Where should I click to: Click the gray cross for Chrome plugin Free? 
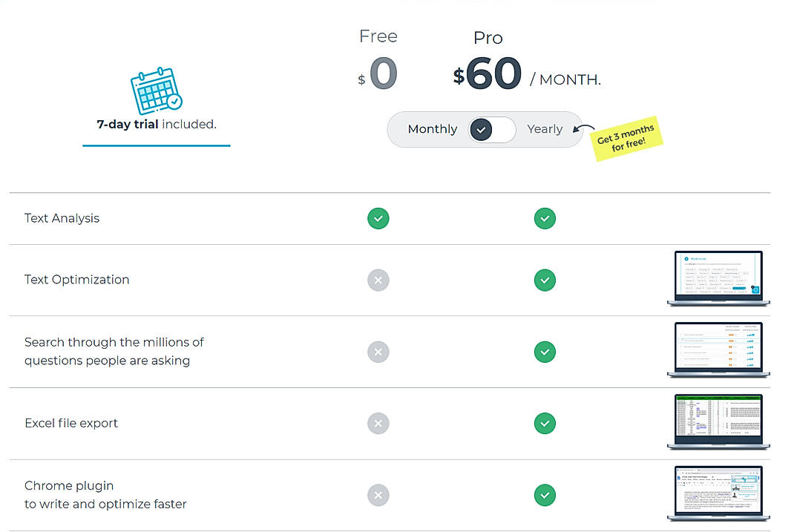[x=378, y=495]
